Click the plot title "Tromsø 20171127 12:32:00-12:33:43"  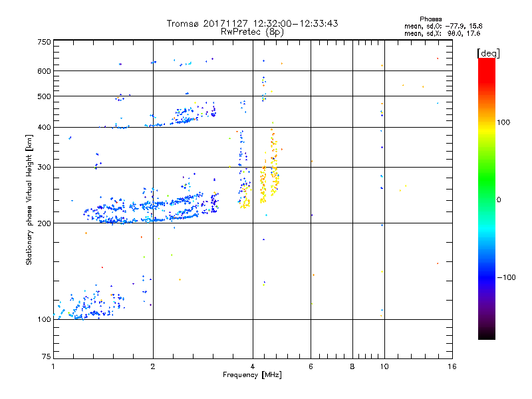[252, 23]
